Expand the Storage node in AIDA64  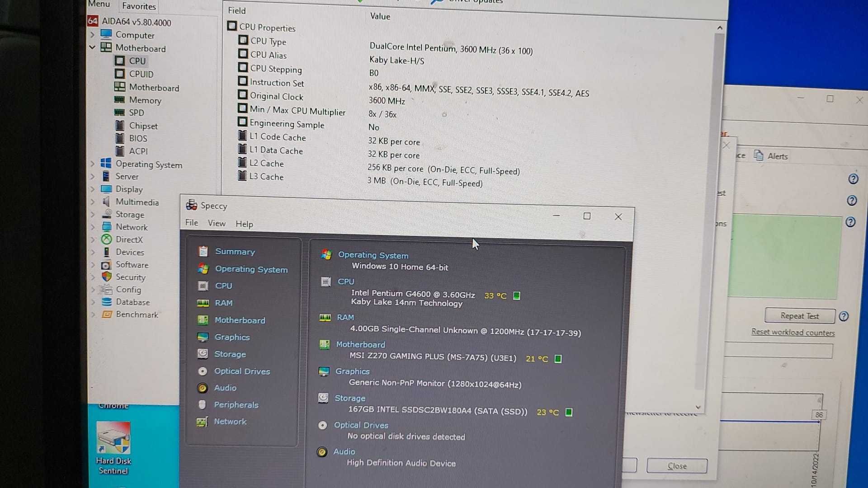click(x=92, y=214)
